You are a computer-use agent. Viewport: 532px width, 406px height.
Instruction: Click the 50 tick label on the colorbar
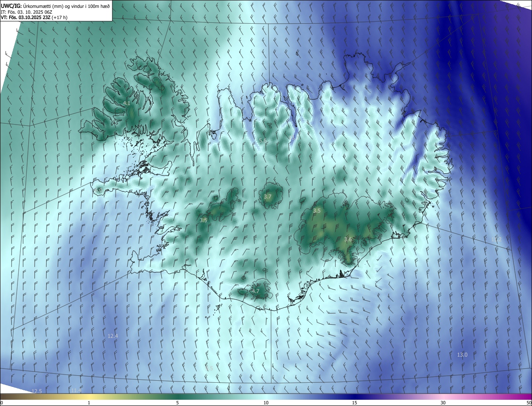[529, 403]
